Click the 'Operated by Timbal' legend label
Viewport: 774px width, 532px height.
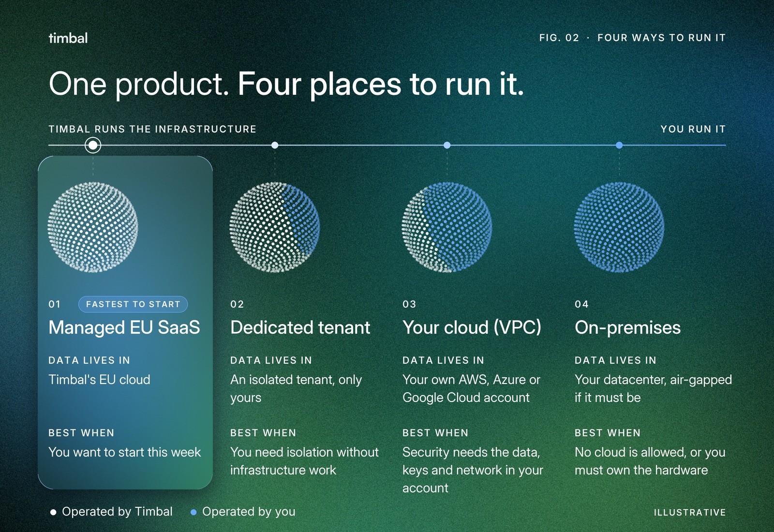click(x=117, y=512)
